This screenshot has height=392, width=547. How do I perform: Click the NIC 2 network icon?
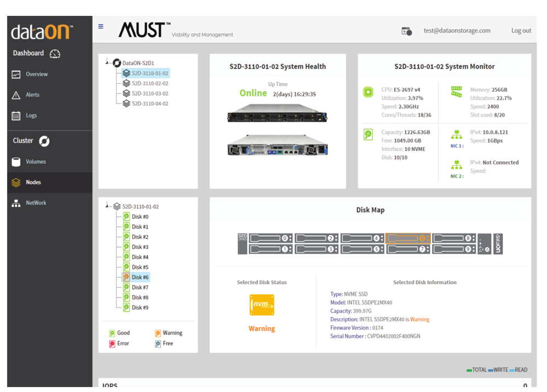456,165
